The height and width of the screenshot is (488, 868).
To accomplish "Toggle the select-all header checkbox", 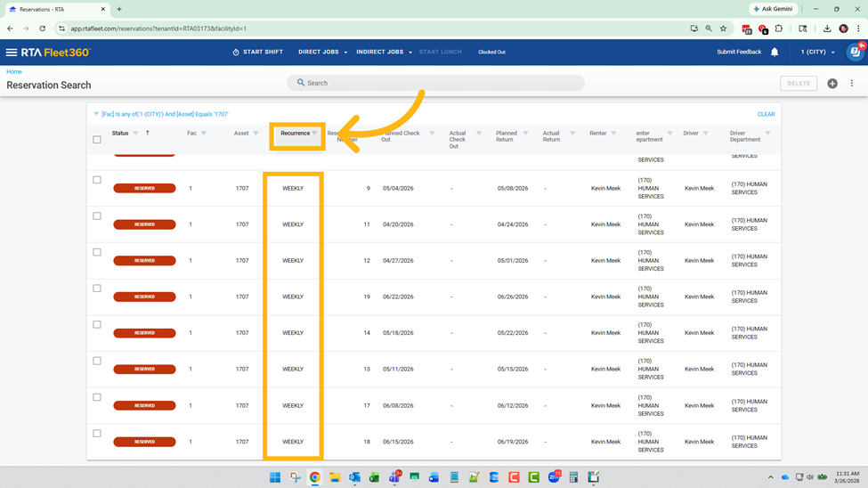I will pos(97,140).
